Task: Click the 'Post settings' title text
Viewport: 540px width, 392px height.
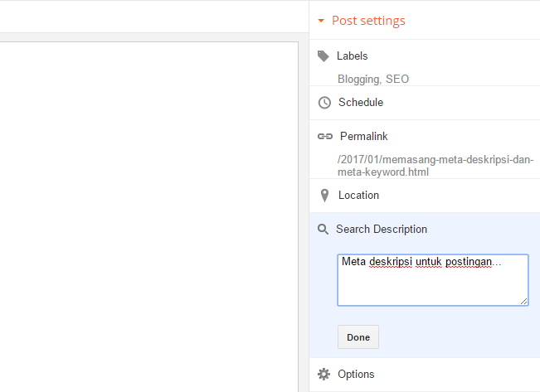Action: point(368,21)
